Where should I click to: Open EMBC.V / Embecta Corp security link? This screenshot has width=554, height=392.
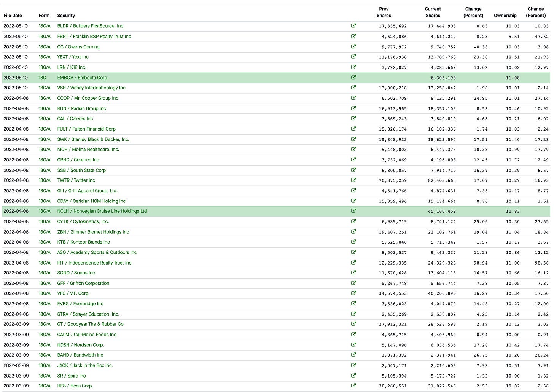click(82, 77)
